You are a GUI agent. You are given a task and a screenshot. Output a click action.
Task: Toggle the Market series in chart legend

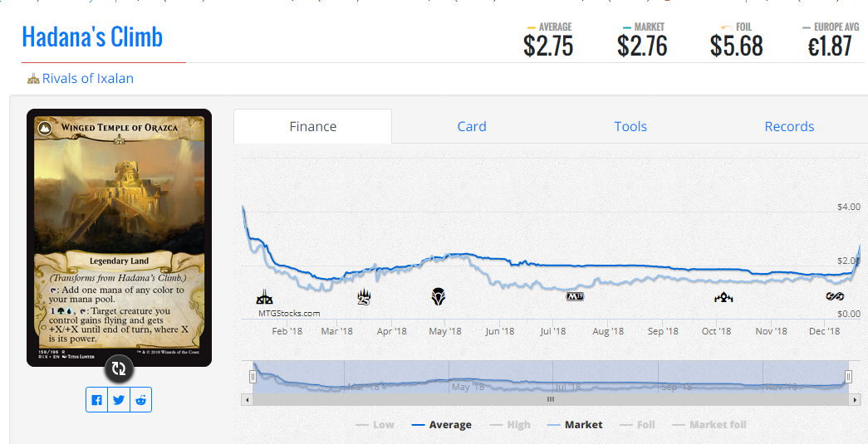coord(575,425)
